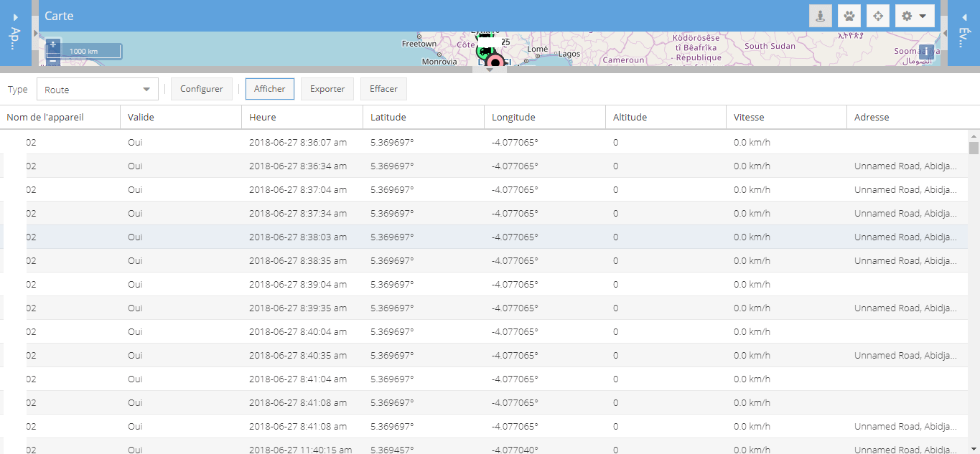Click the map attribution info icon
This screenshot has width=980, height=454.
coord(926,52)
